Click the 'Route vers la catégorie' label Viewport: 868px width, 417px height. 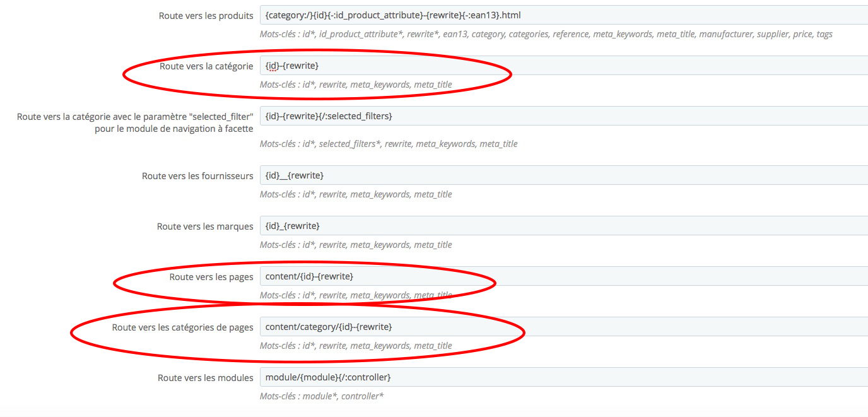pyautogui.click(x=206, y=66)
